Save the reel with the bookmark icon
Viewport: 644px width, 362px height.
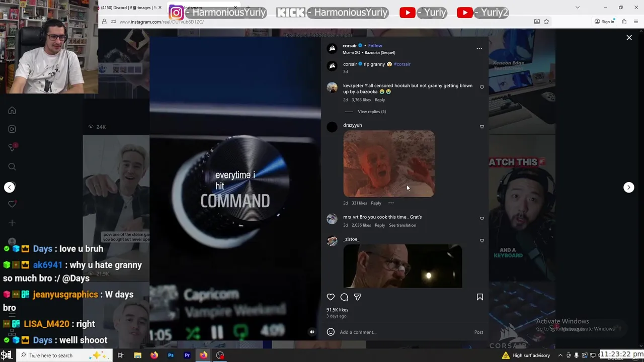tap(479, 297)
